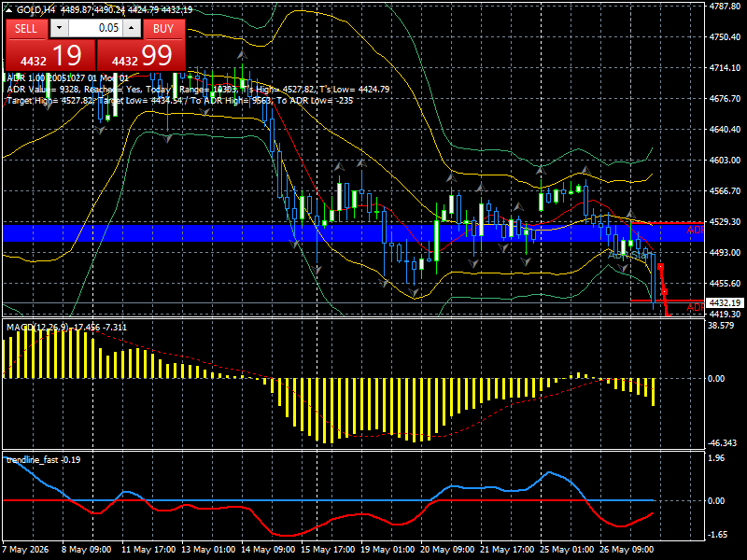Click the 4566.70 price axis label
The width and height of the screenshot is (747, 560).
pyautogui.click(x=725, y=191)
